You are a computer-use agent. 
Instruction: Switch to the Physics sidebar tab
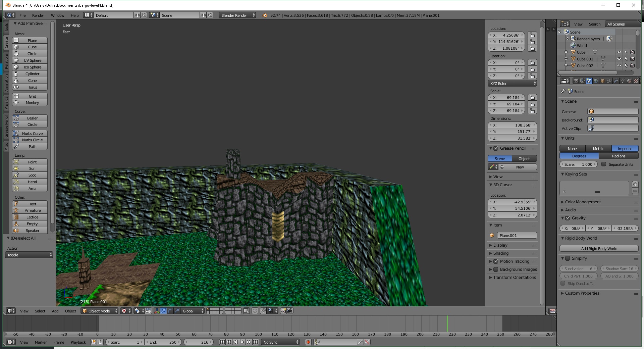click(6, 103)
